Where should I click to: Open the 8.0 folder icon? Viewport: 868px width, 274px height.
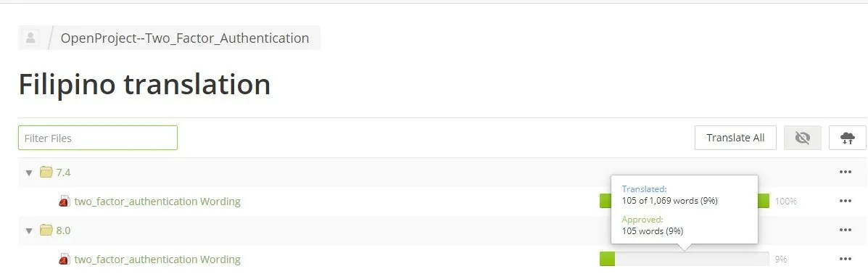point(46,231)
